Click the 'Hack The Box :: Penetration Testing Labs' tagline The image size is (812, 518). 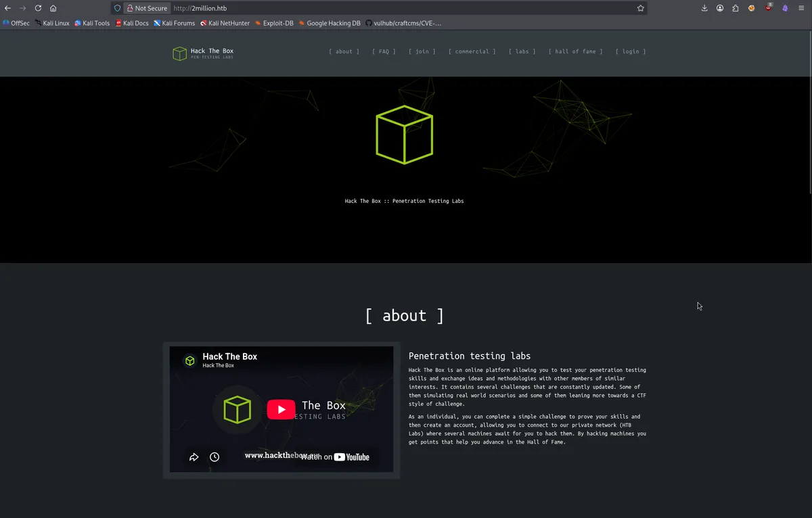[x=404, y=201]
